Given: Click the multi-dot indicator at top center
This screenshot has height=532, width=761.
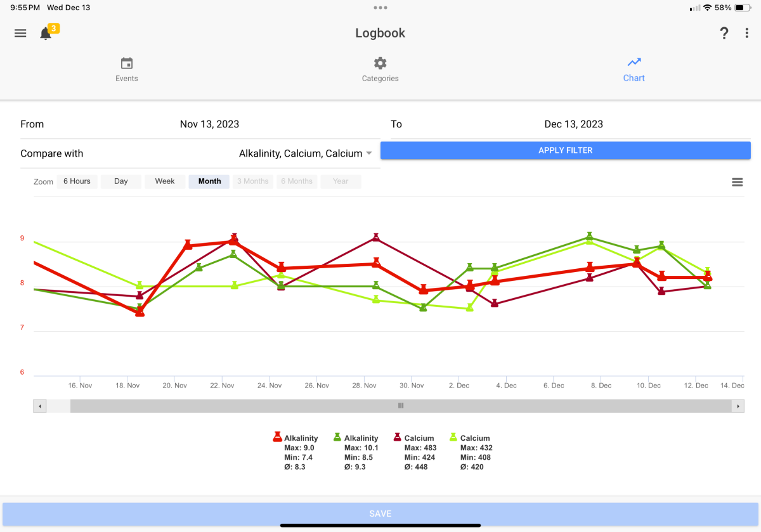Looking at the screenshot, I should (x=380, y=8).
